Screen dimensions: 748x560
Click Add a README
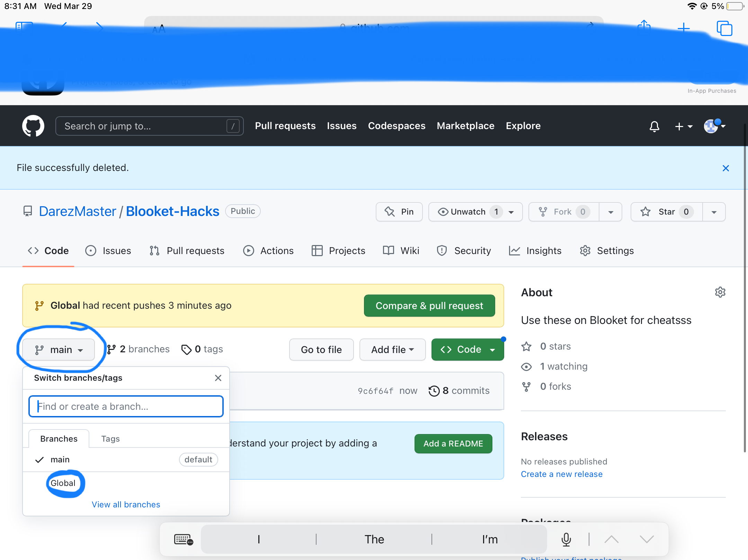pos(453,444)
